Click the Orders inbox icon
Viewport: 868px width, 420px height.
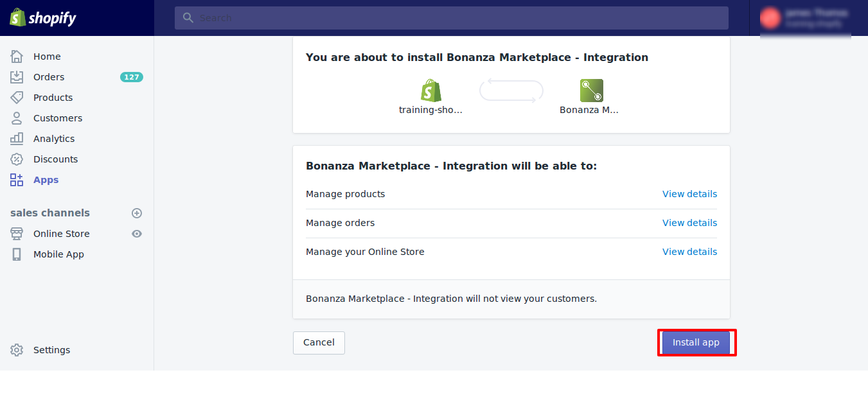pyautogui.click(x=17, y=77)
